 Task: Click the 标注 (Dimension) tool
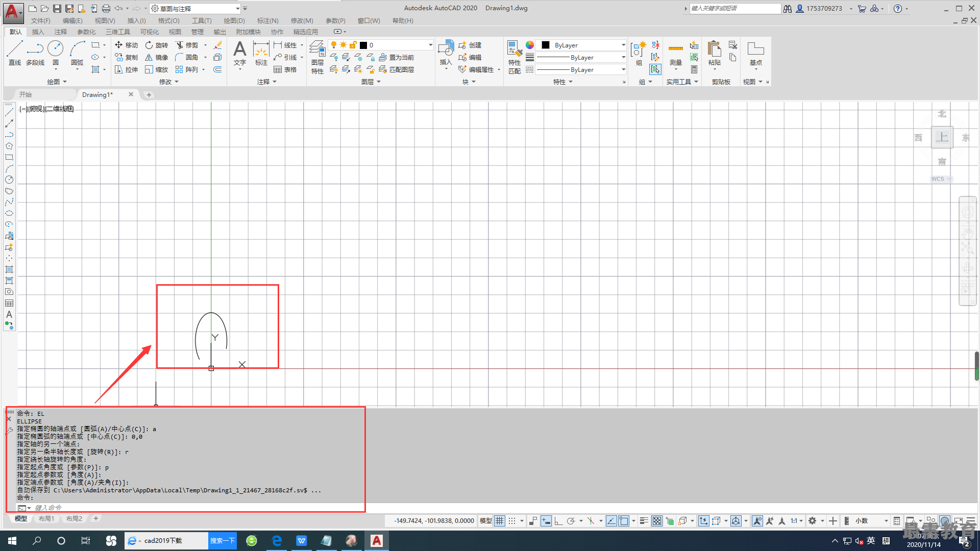261,53
